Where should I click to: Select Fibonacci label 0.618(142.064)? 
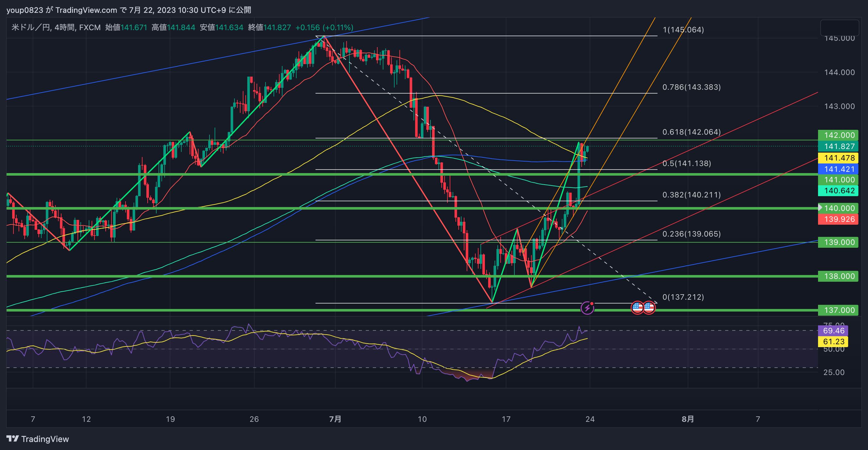click(692, 132)
